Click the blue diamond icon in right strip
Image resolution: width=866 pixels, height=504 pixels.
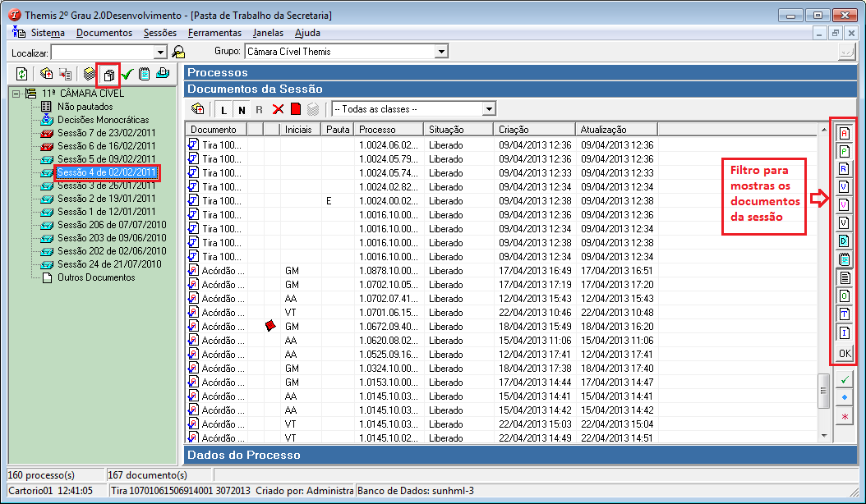click(x=845, y=397)
